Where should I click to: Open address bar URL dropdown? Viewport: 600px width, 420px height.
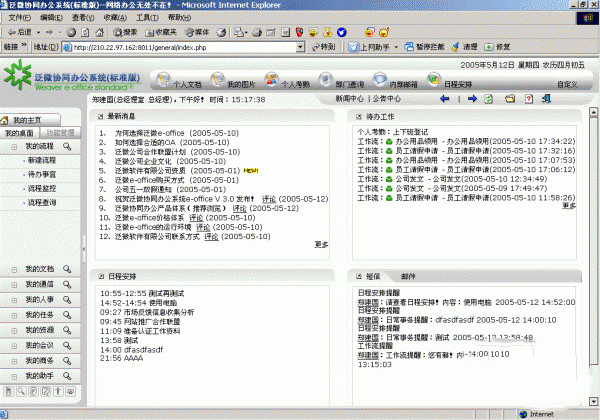(306, 47)
